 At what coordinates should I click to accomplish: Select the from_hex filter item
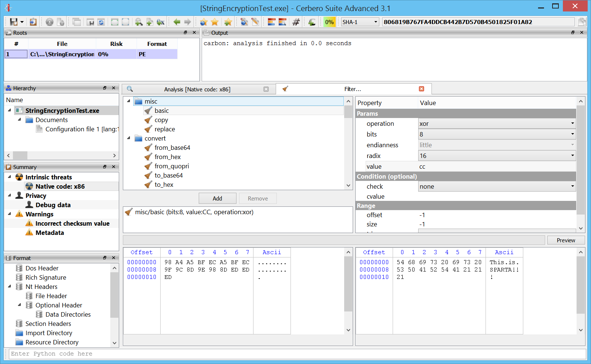168,157
